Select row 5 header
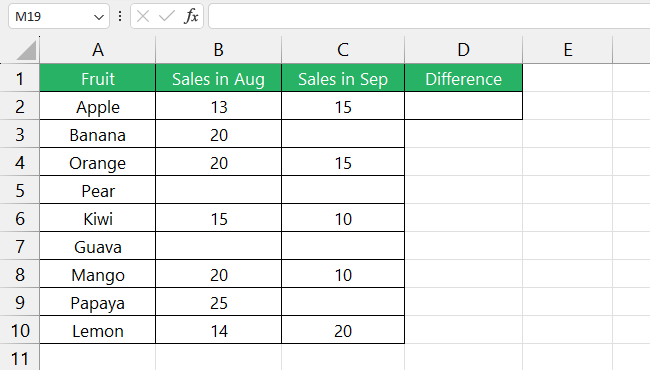 tap(19, 191)
